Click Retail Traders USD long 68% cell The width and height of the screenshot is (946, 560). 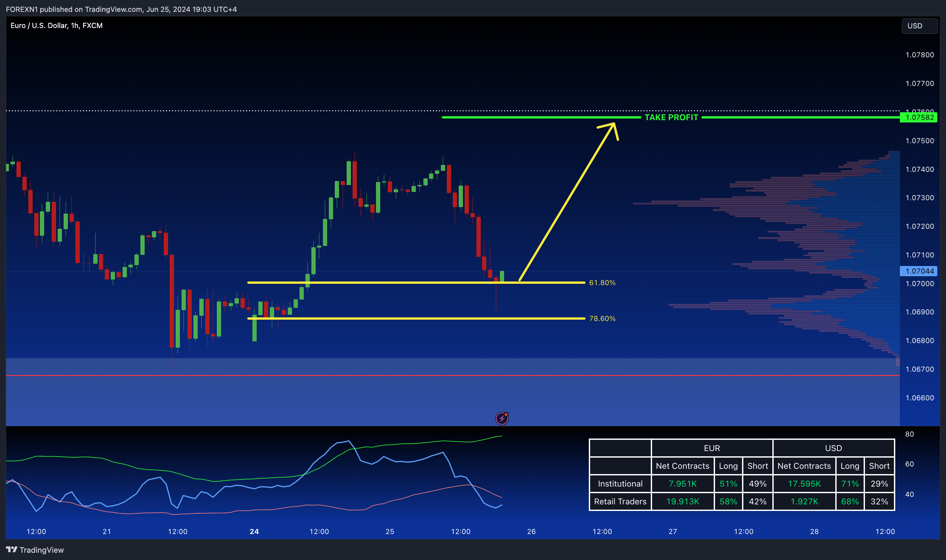pyautogui.click(x=850, y=501)
